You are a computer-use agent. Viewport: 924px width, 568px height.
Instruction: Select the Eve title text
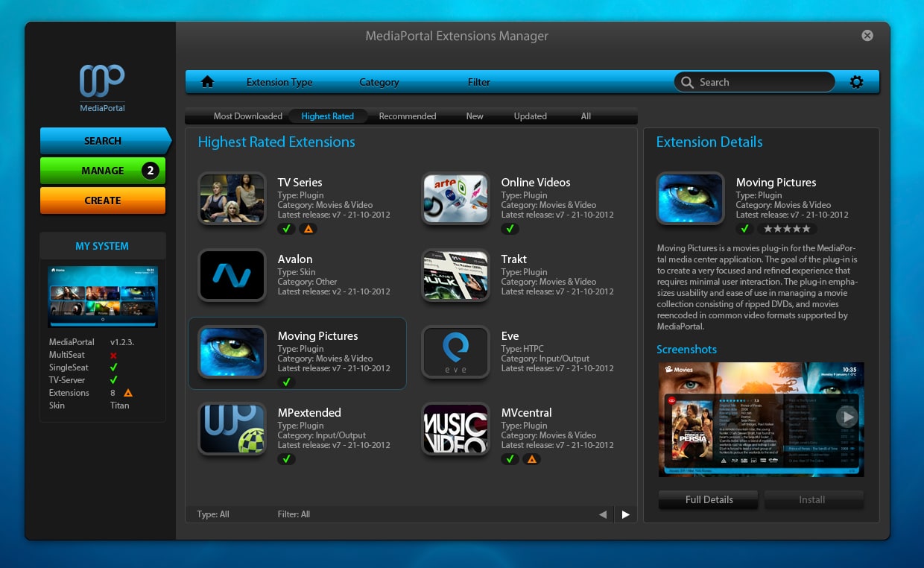(510, 336)
